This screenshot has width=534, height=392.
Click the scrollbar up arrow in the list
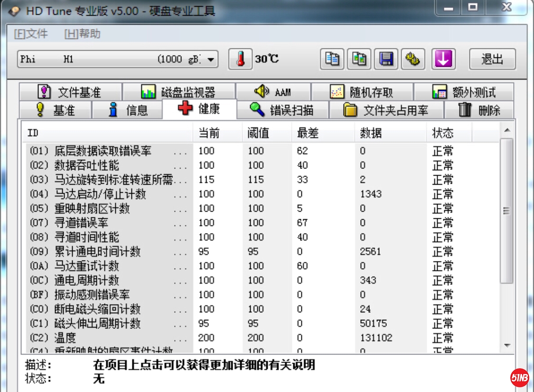[x=507, y=130]
